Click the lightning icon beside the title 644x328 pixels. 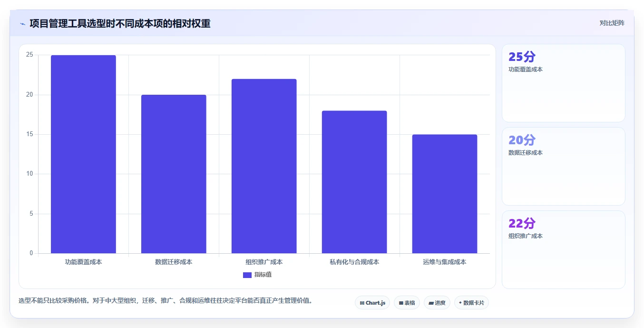tap(22, 24)
